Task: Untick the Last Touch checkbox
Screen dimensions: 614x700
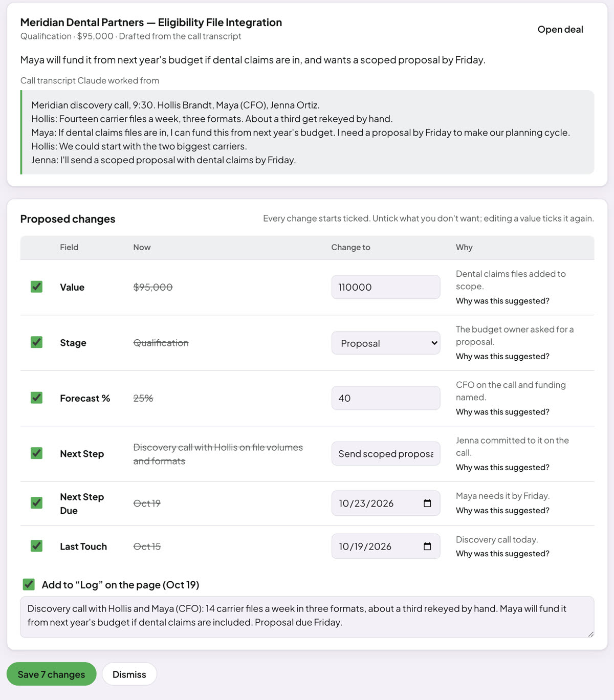Action: coord(36,546)
